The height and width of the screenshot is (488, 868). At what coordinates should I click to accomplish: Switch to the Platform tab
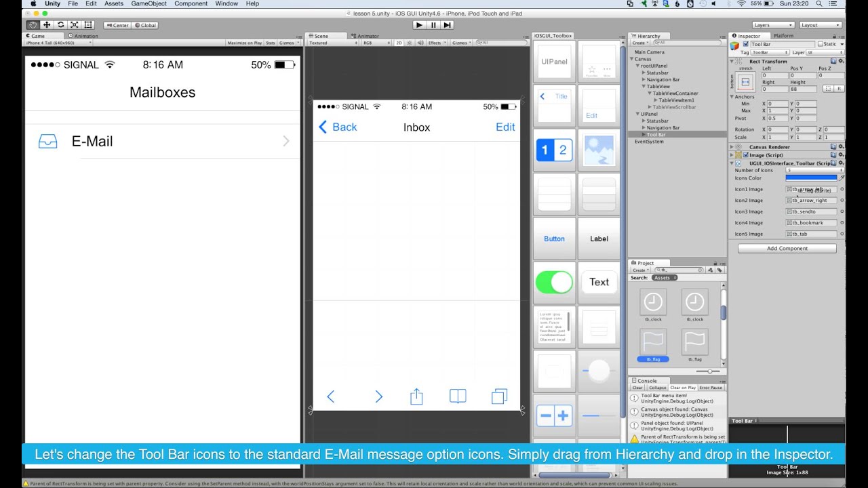pyautogui.click(x=783, y=36)
